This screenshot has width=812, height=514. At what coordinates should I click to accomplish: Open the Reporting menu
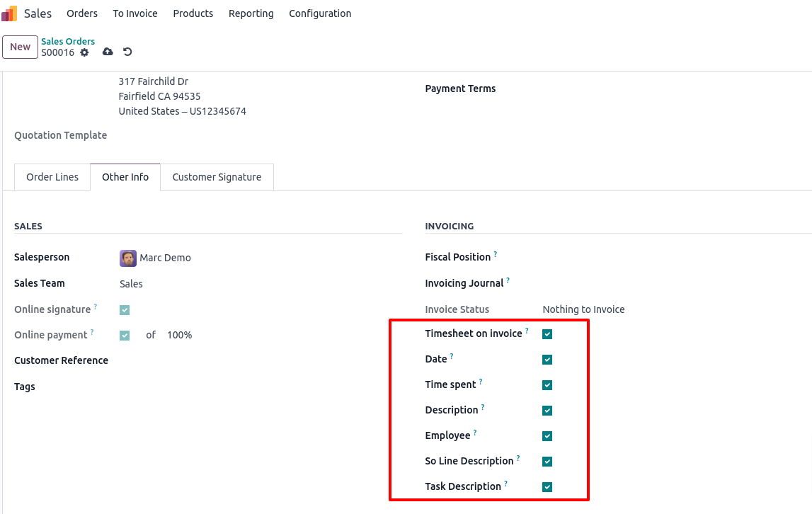[x=251, y=13]
